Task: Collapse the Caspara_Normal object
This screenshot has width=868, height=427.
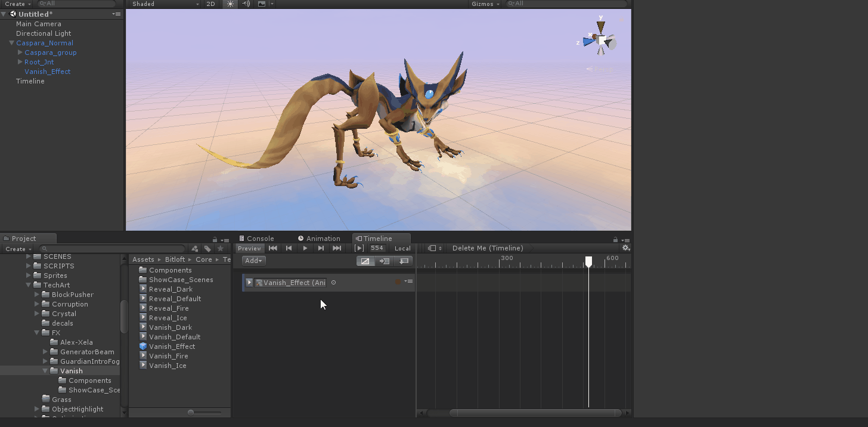Action: [x=11, y=43]
